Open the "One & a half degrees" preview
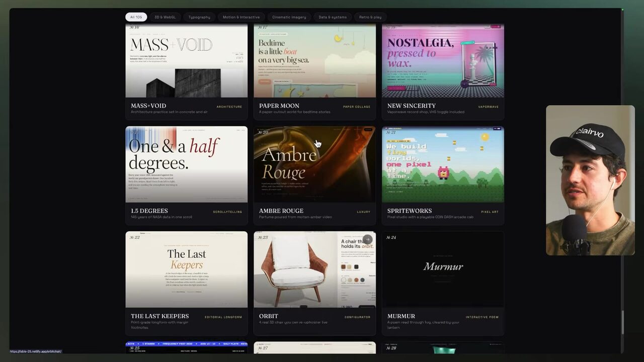Viewport: 644px width, 362px height. click(187, 164)
